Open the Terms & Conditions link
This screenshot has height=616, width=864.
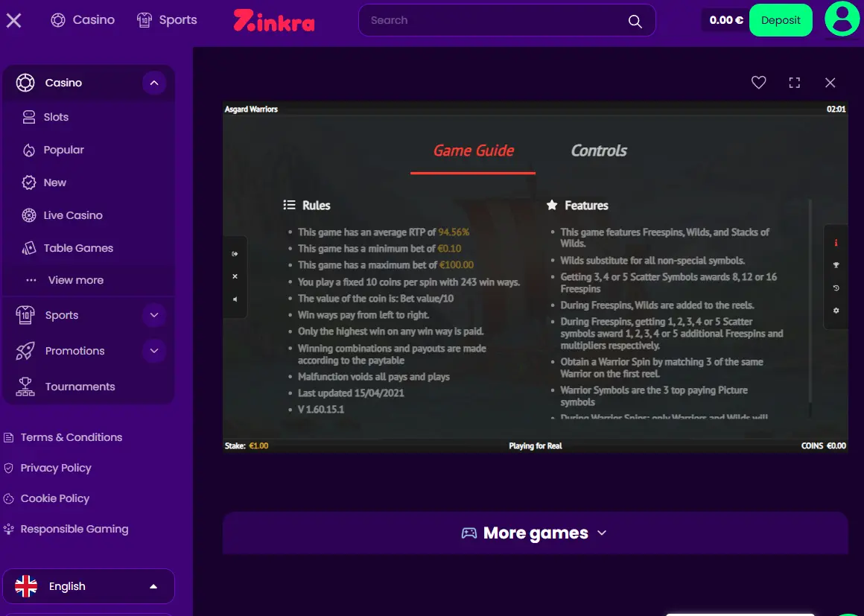click(x=71, y=437)
